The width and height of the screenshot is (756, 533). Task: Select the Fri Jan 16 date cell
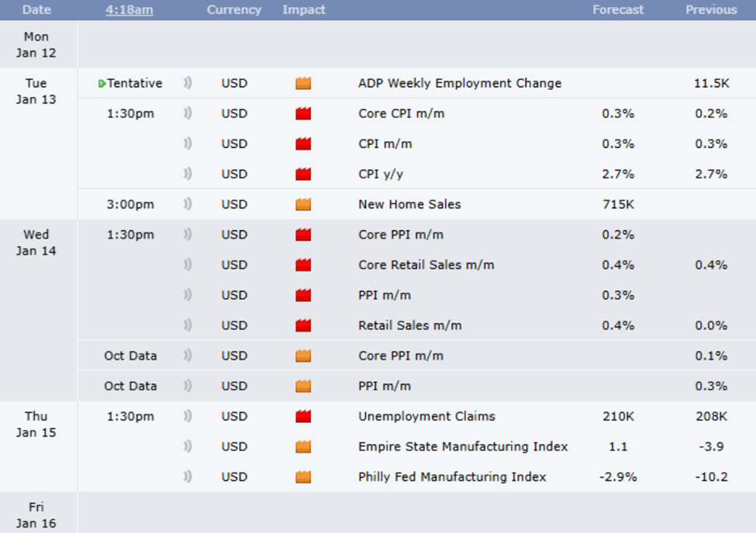click(37, 514)
